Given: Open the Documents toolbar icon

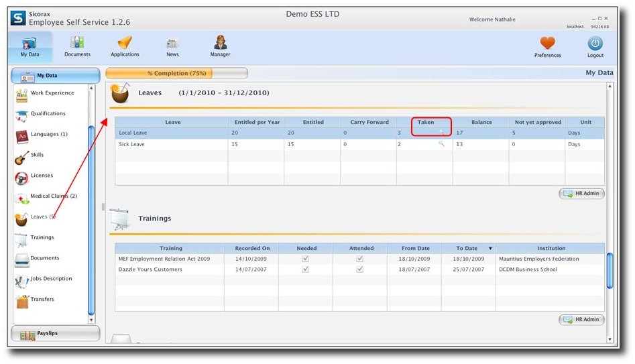Looking at the screenshot, I should point(77,44).
